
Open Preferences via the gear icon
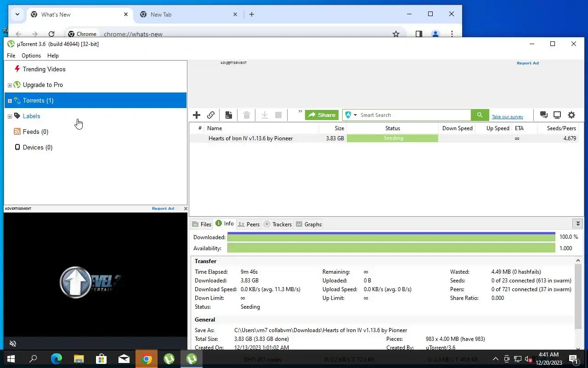pos(571,115)
